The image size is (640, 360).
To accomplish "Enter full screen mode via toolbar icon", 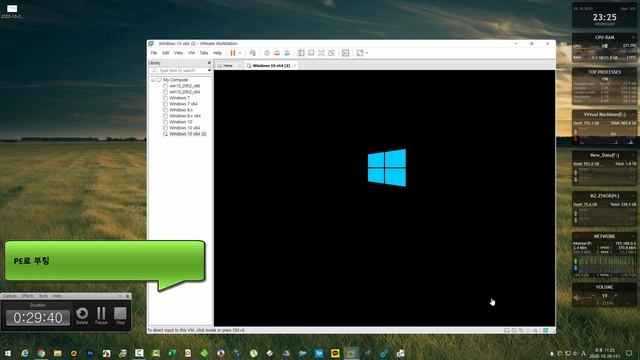I will click(321, 53).
